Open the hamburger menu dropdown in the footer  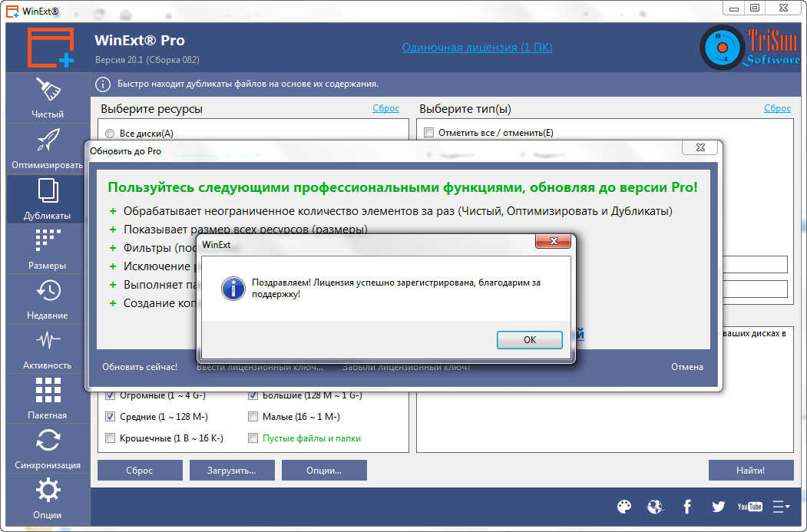(x=781, y=507)
